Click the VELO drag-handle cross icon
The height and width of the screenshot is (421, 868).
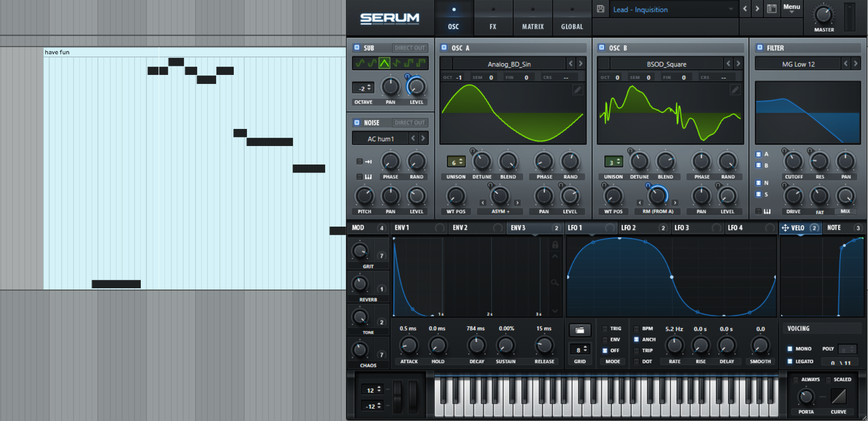[785, 228]
